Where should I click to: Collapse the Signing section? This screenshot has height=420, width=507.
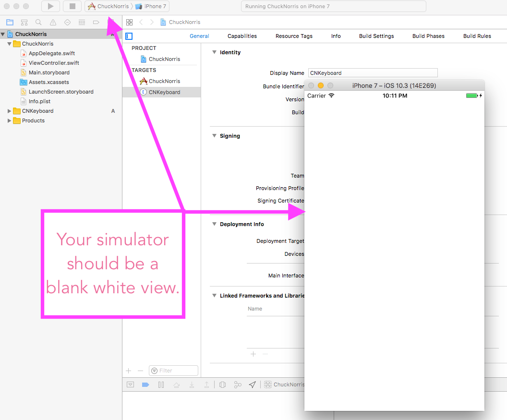(x=214, y=136)
